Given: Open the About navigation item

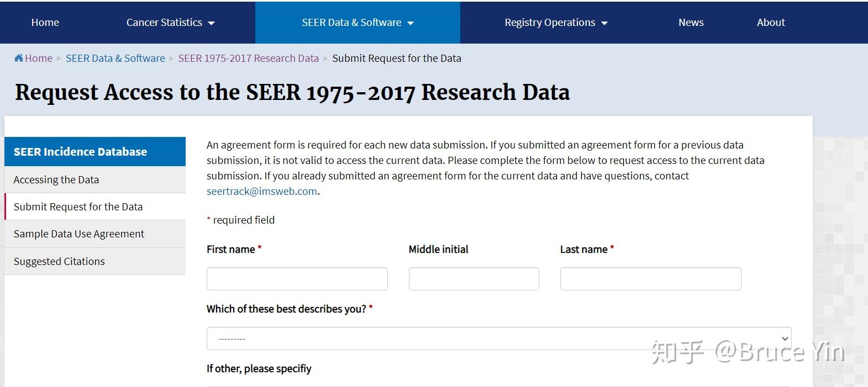Looking at the screenshot, I should coord(770,23).
